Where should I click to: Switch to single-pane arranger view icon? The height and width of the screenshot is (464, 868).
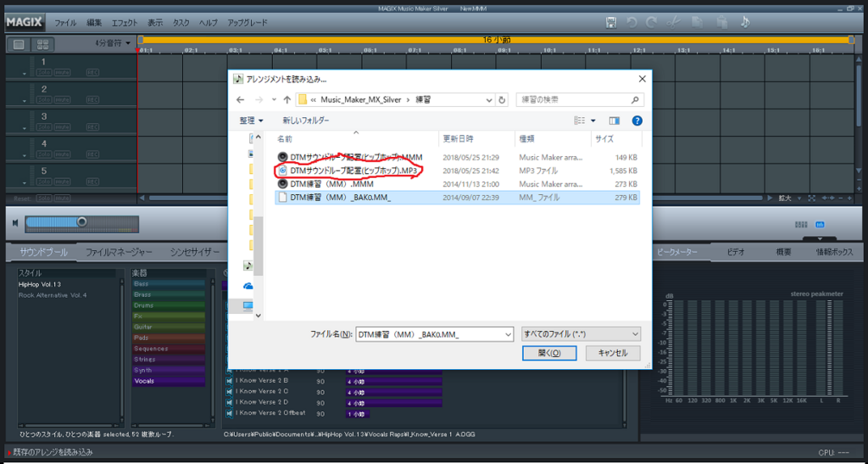pos(19,44)
